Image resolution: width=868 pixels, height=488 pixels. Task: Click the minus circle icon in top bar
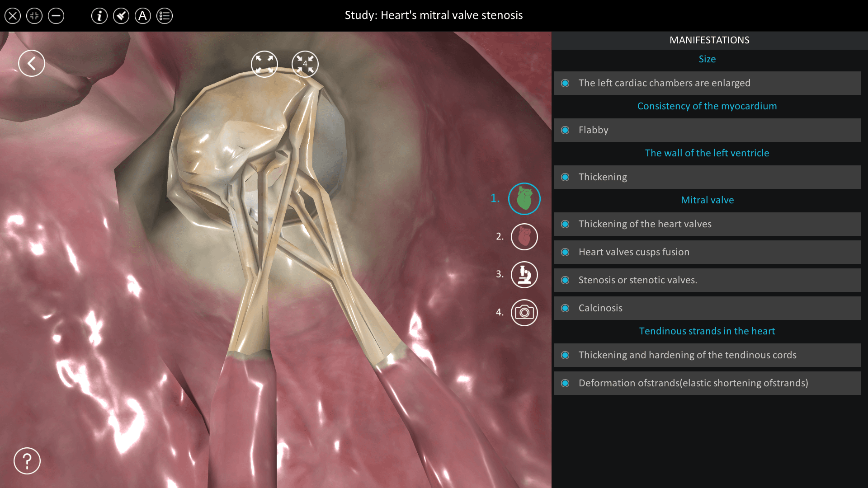[56, 16]
